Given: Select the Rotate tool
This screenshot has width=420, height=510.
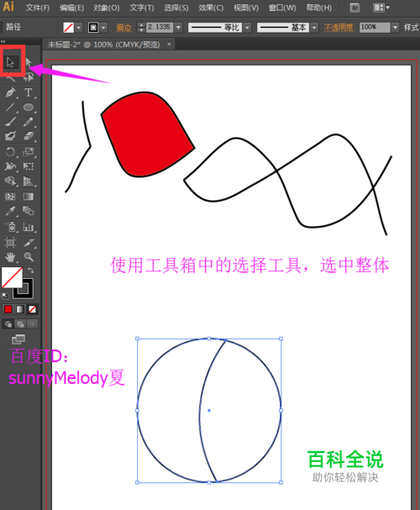Looking at the screenshot, I should [10, 151].
